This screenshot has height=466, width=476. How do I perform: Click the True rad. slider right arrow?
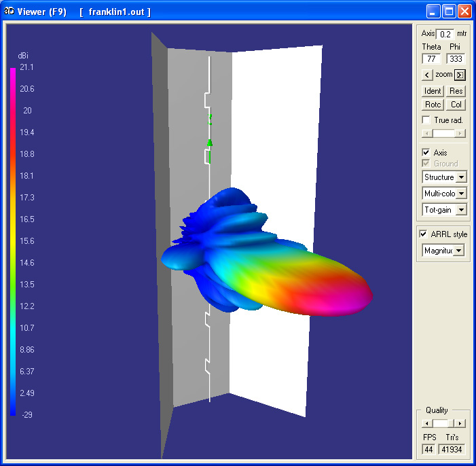[460, 133]
